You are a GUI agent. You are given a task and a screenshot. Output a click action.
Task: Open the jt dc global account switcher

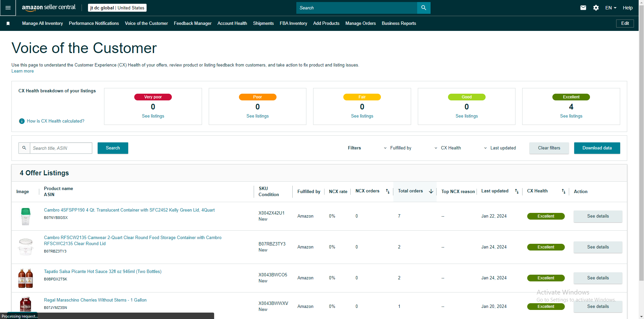(x=117, y=8)
